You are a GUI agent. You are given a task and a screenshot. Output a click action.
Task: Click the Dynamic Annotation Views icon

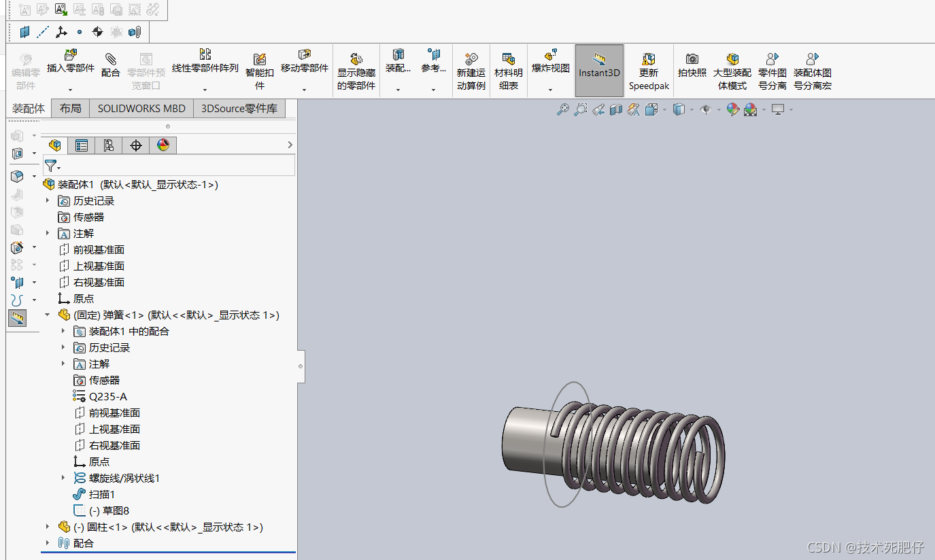tap(634, 109)
